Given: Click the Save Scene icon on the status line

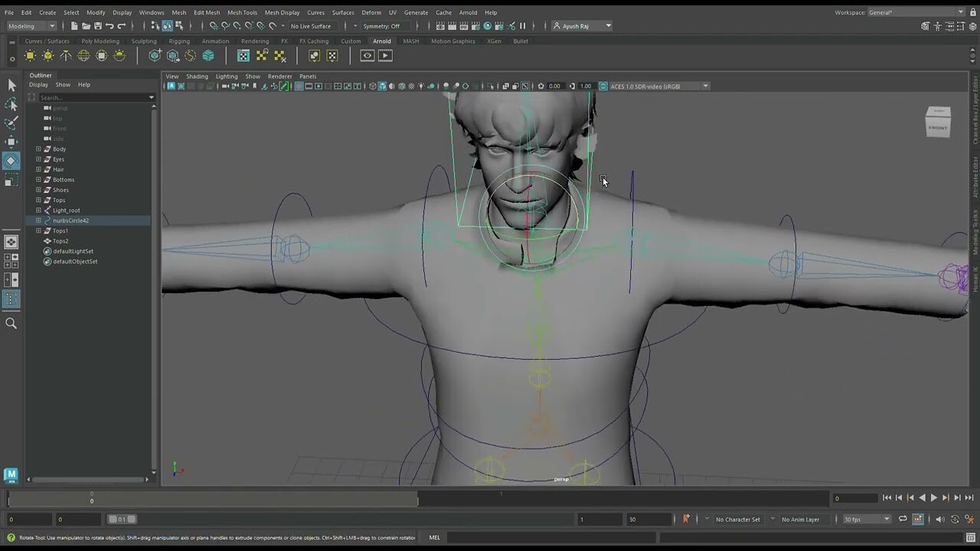Looking at the screenshot, I should (97, 25).
